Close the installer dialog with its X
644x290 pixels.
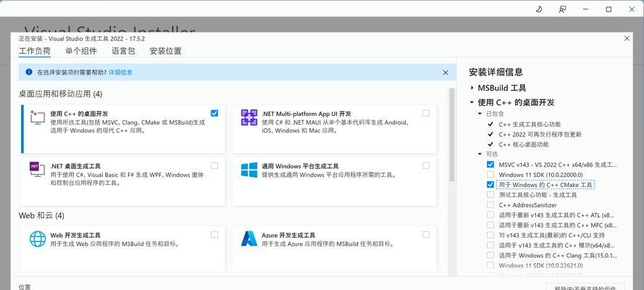pyautogui.click(x=627, y=38)
